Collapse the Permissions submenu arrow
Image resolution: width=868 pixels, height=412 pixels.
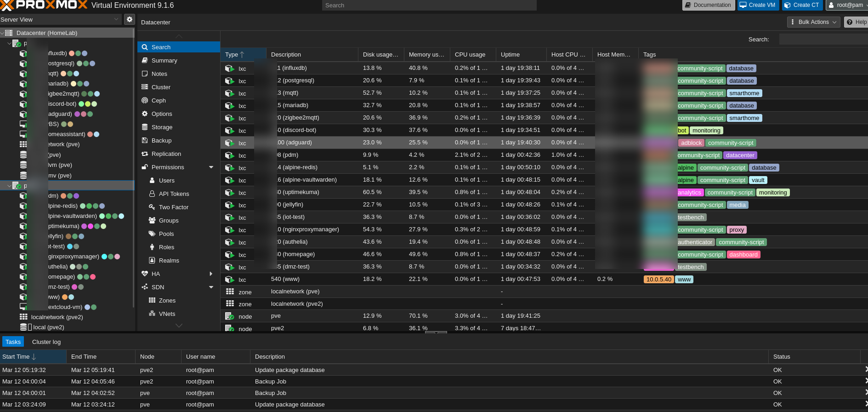[x=211, y=167]
